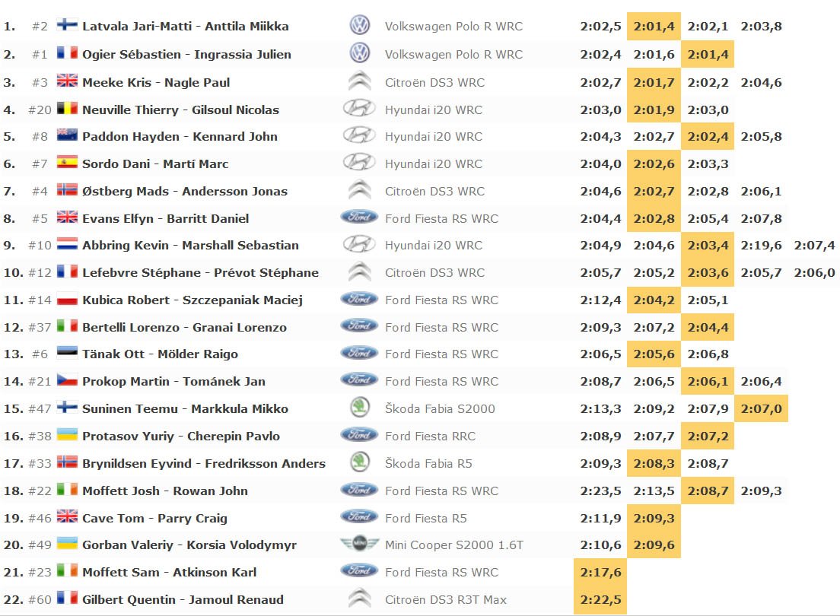Open crew Neuville Thierry - Gilsoul Nicolas
Viewport: 840px width, 616px height.
(180, 110)
